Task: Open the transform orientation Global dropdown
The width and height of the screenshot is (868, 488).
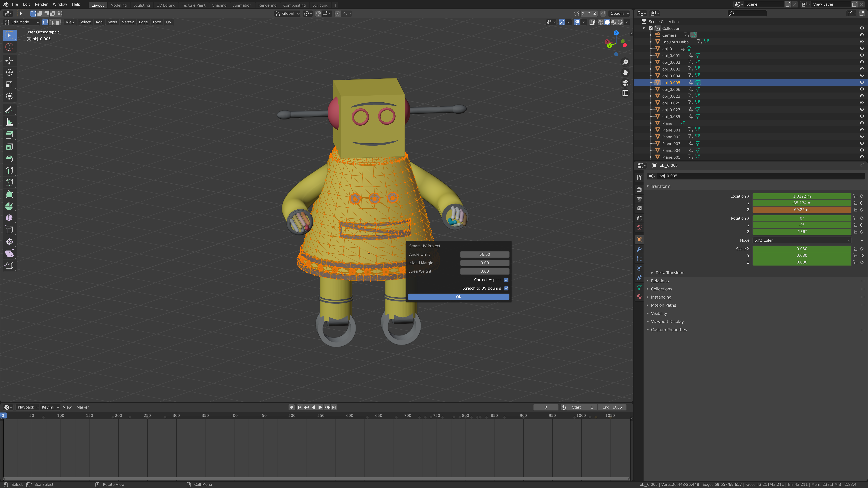Action: (287, 14)
